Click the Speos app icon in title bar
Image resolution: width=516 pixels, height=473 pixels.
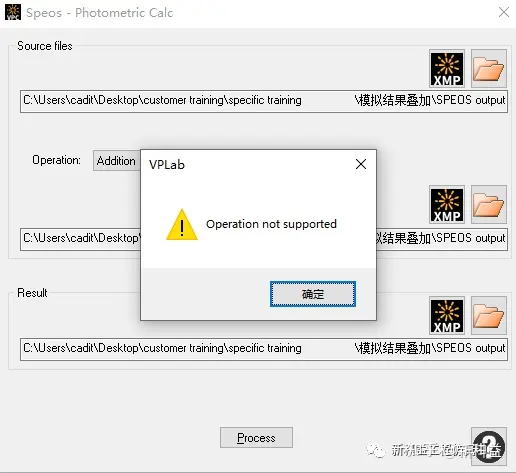(x=13, y=12)
